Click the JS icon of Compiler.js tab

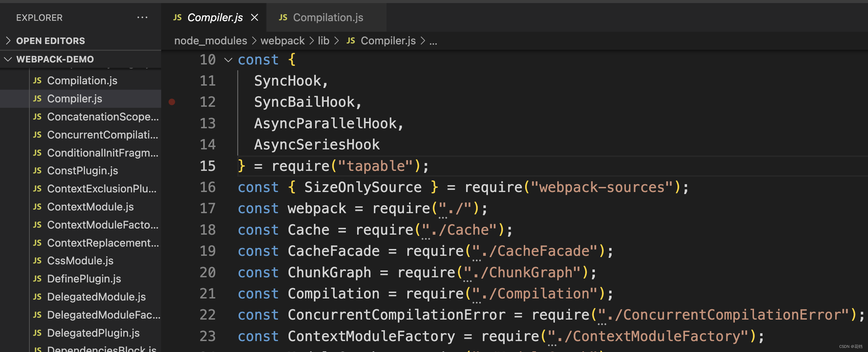pyautogui.click(x=177, y=17)
